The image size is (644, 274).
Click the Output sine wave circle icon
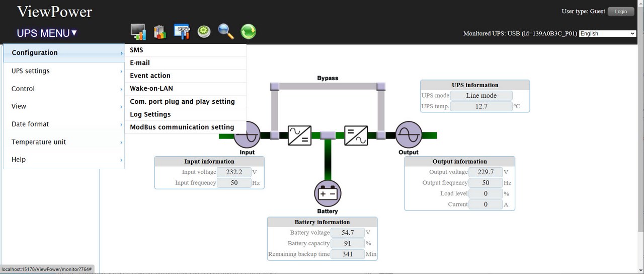click(x=408, y=135)
